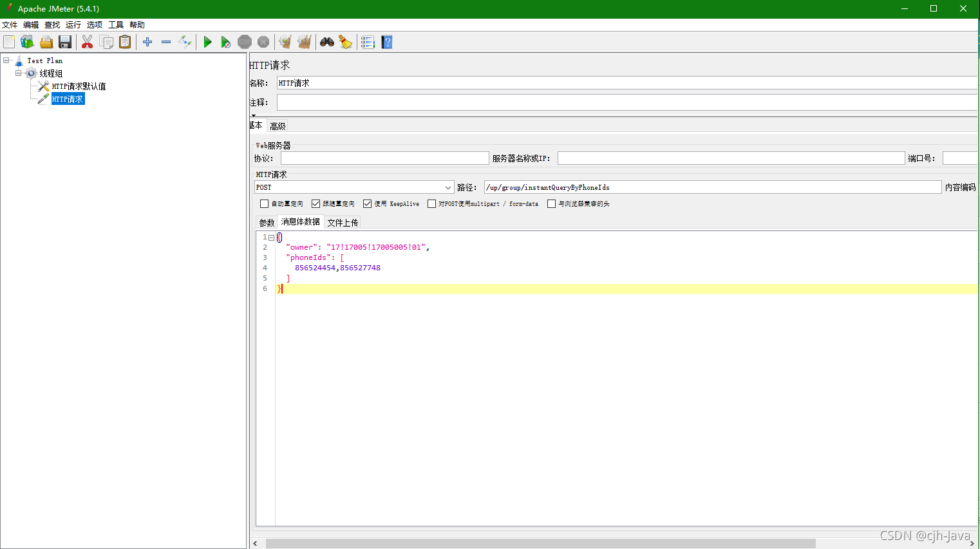Toggle the 使用 KeepAlive checkbox

pyautogui.click(x=367, y=203)
